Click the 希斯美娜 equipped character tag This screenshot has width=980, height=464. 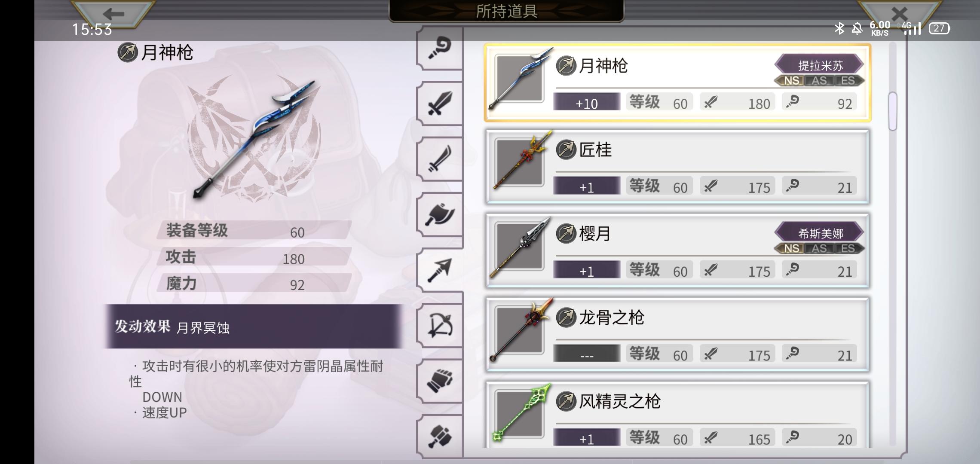click(819, 233)
